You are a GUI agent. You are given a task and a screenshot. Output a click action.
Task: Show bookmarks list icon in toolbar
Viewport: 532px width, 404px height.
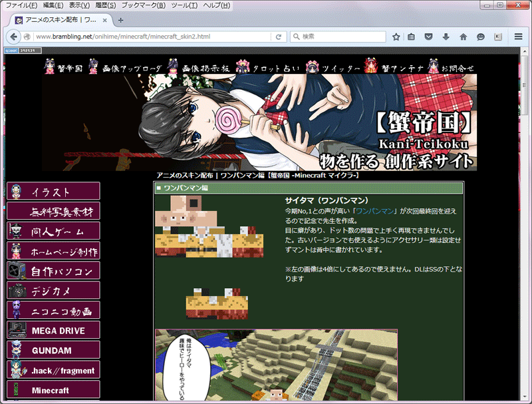click(411, 37)
